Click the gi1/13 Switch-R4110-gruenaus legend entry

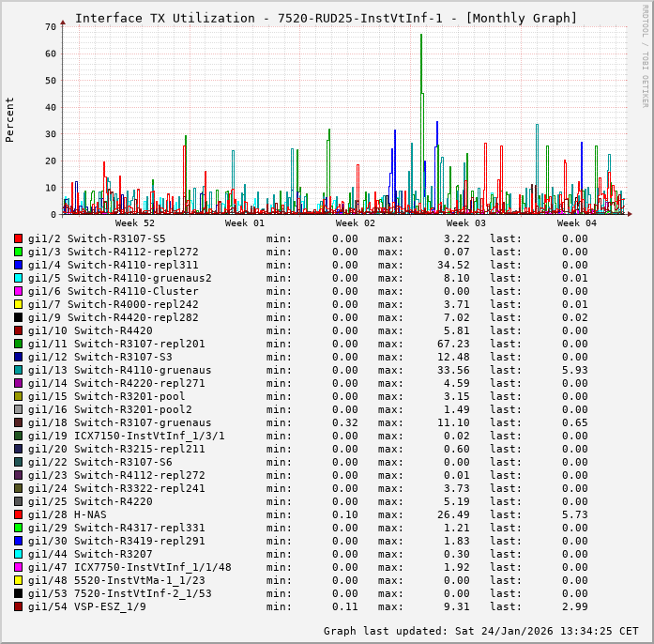point(119,370)
